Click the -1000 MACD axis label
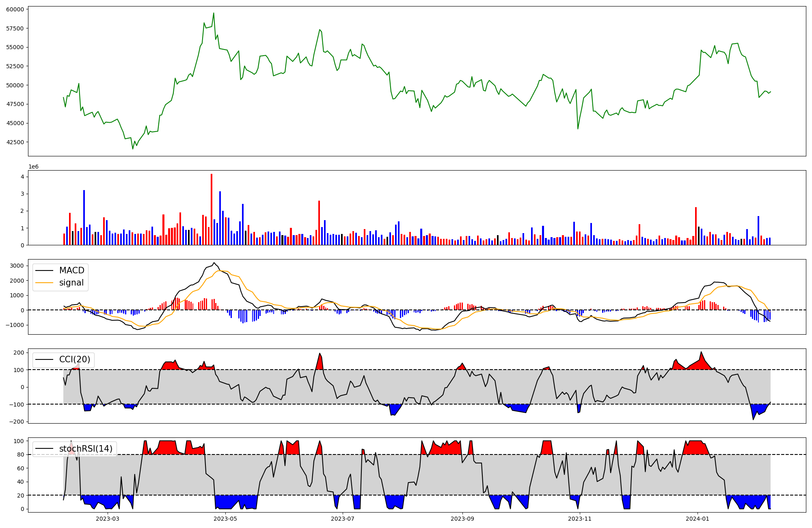The height and width of the screenshot is (528, 812). (15, 325)
